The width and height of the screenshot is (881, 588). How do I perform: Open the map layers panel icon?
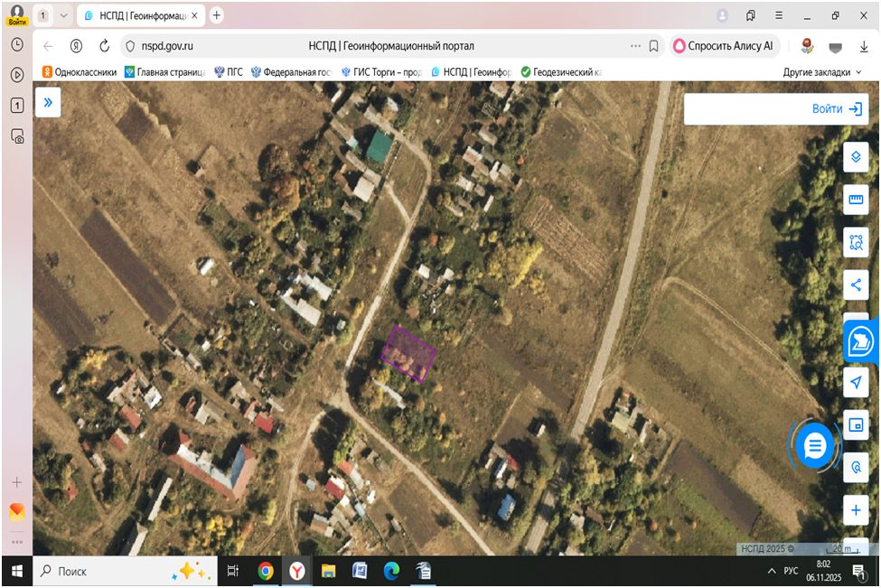click(855, 156)
